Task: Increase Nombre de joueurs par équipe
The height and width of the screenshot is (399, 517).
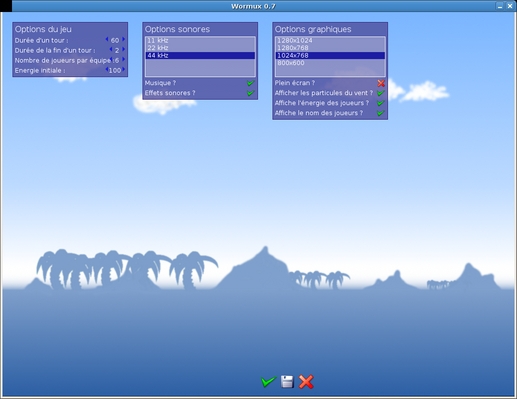Action: coord(124,59)
